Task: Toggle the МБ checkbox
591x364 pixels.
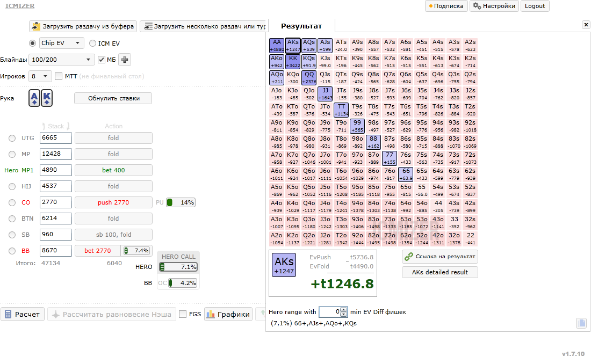Action: pos(102,60)
